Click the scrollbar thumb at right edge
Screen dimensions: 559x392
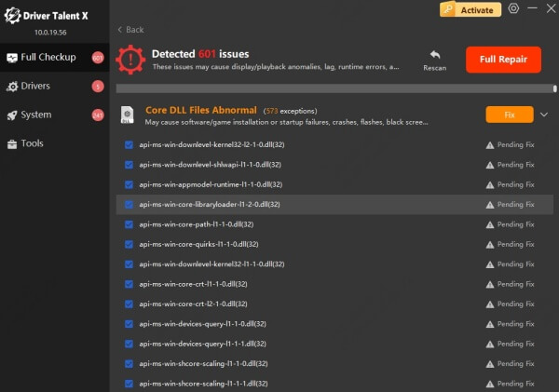pos(554,88)
